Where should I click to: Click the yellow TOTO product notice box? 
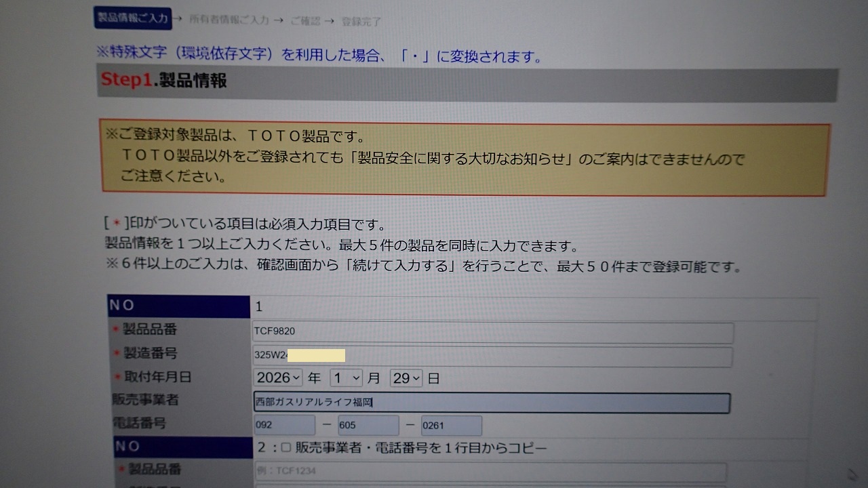click(465, 159)
